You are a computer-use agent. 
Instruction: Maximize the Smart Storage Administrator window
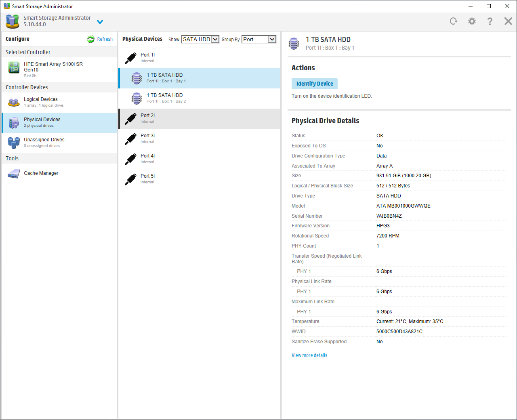point(489,6)
